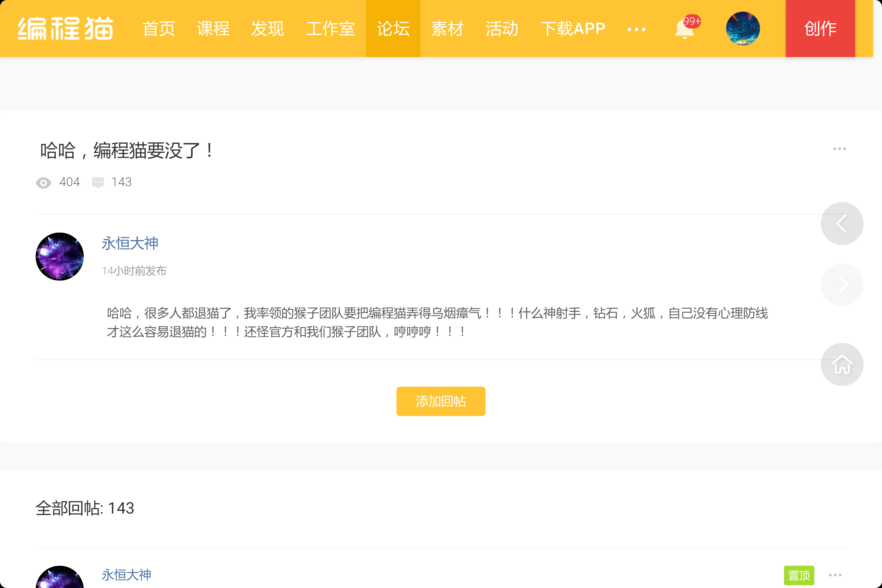Image resolution: width=882 pixels, height=588 pixels.
Task: Click the post body text starting 哈哈，很多人都退猫了
Action: tap(437, 322)
